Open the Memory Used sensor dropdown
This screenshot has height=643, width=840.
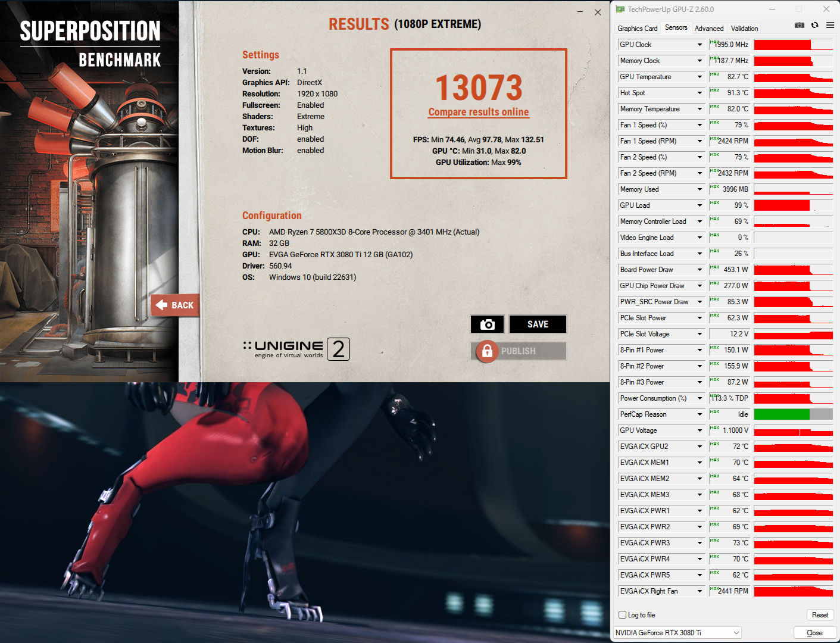pyautogui.click(x=700, y=189)
